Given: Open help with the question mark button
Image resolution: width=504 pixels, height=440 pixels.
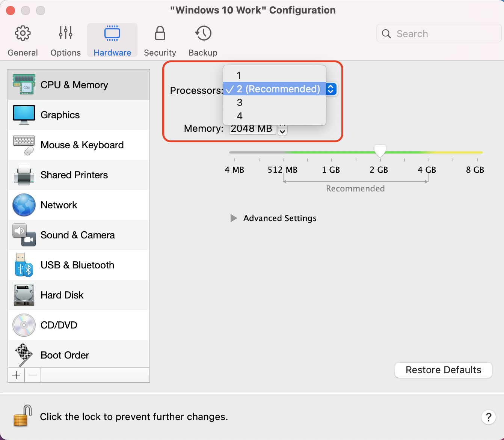Looking at the screenshot, I should click(488, 417).
